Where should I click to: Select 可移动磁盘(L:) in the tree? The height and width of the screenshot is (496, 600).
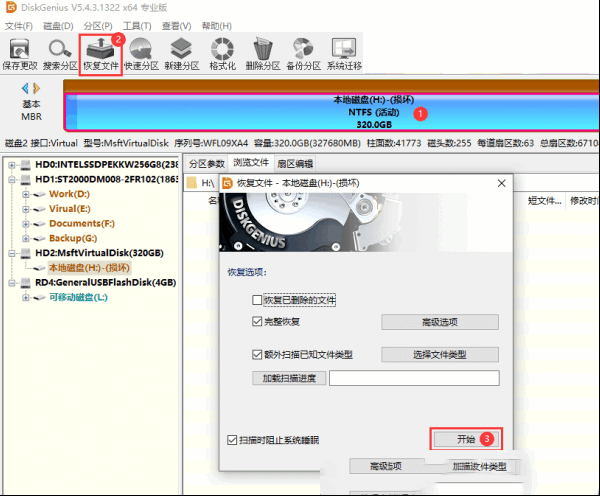78,297
